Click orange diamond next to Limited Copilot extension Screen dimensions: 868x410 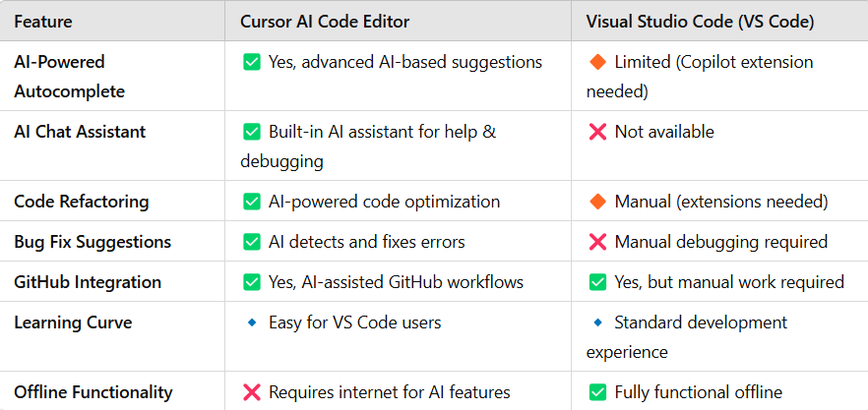point(598,62)
